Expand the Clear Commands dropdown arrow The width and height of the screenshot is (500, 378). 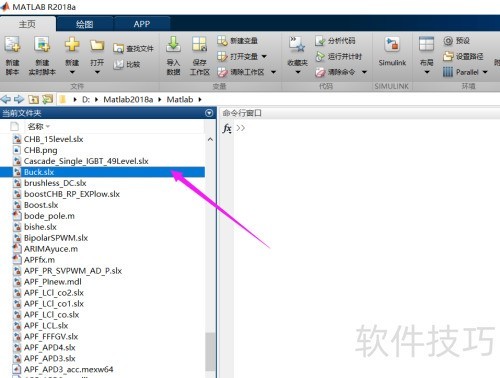364,72
